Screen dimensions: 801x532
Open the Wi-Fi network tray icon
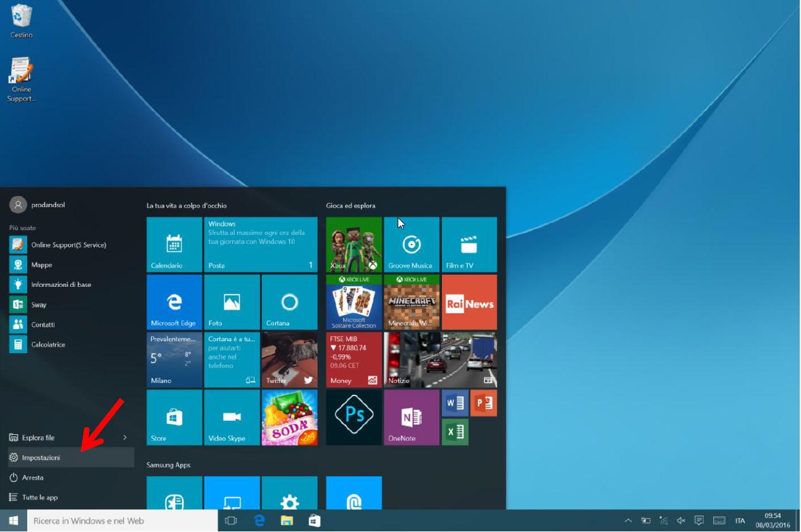pyautogui.click(x=663, y=521)
